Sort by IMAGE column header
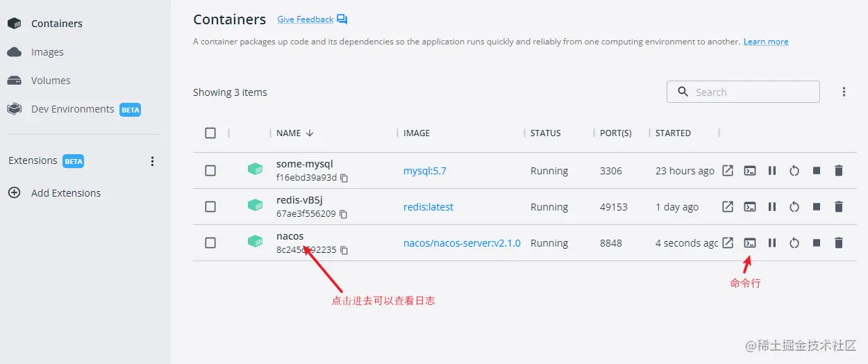This screenshot has height=364, width=868. (417, 133)
